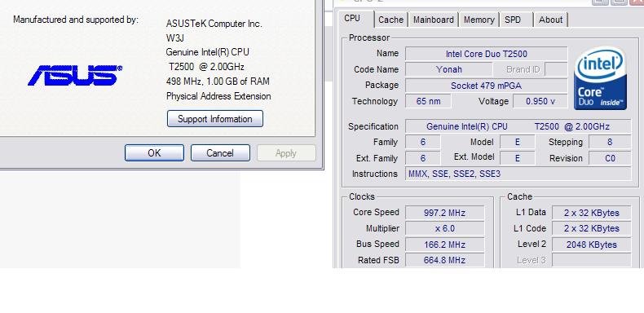Click the 498 MHz, 1.00 GB of RAM text
The image size is (644, 313).
(x=218, y=82)
